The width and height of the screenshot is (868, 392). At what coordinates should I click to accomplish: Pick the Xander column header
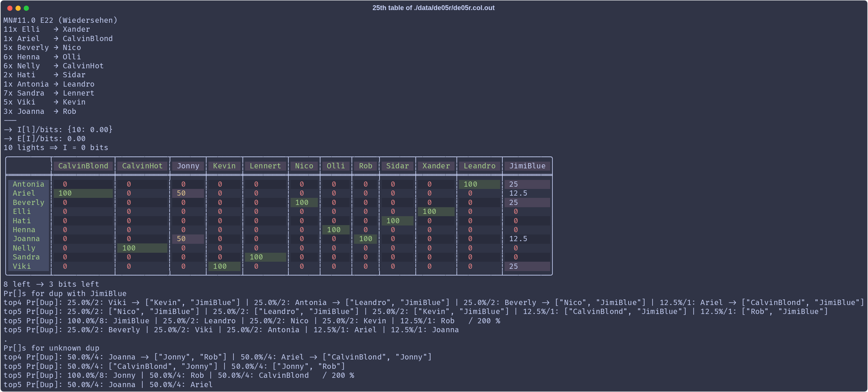point(436,166)
